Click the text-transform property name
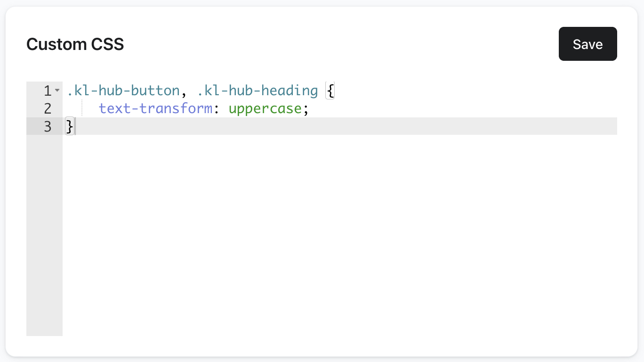This screenshot has height=362, width=644. (155, 108)
